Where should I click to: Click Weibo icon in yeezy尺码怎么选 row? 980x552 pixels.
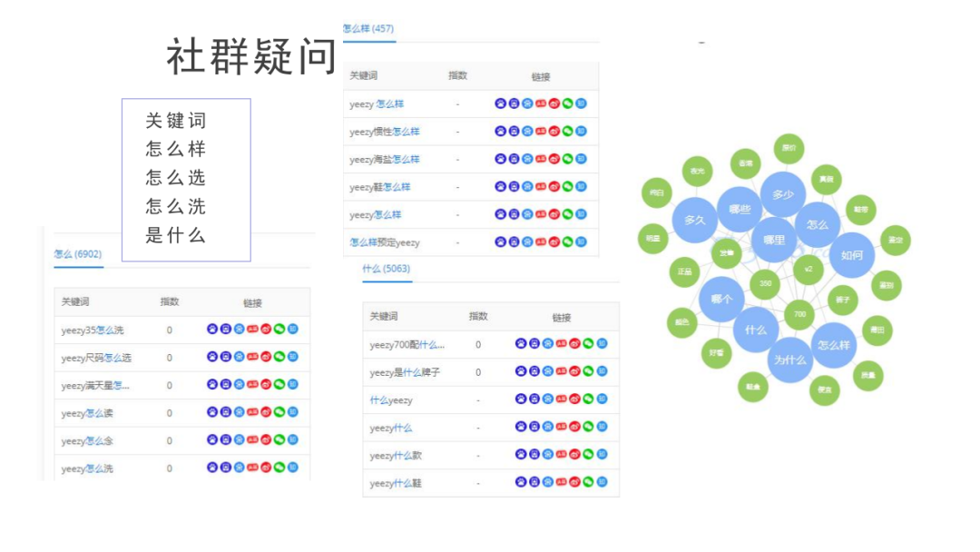266,357
